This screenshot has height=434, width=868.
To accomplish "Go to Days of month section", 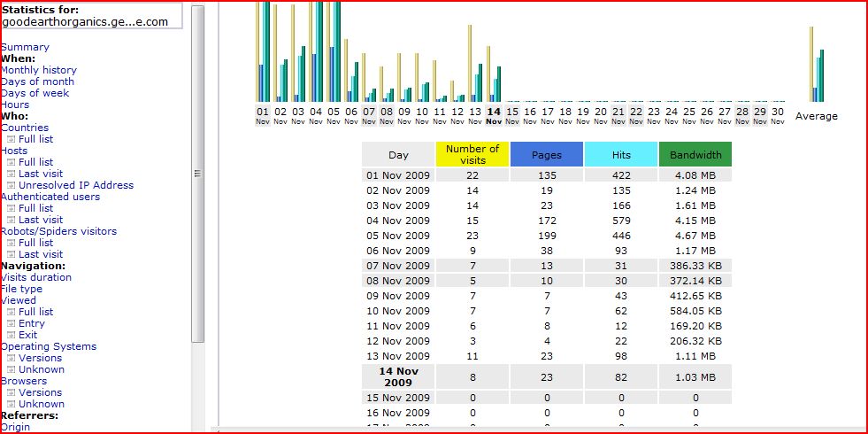I will pos(38,81).
